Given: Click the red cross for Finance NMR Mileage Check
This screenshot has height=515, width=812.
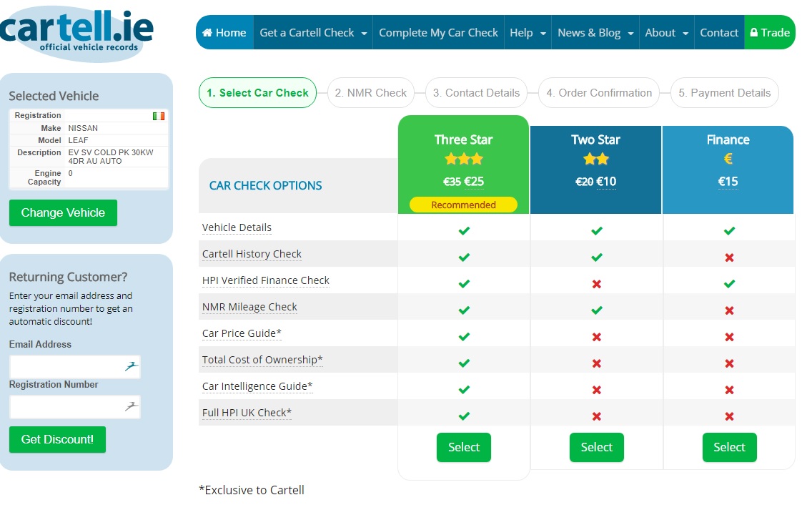Looking at the screenshot, I should 729,310.
